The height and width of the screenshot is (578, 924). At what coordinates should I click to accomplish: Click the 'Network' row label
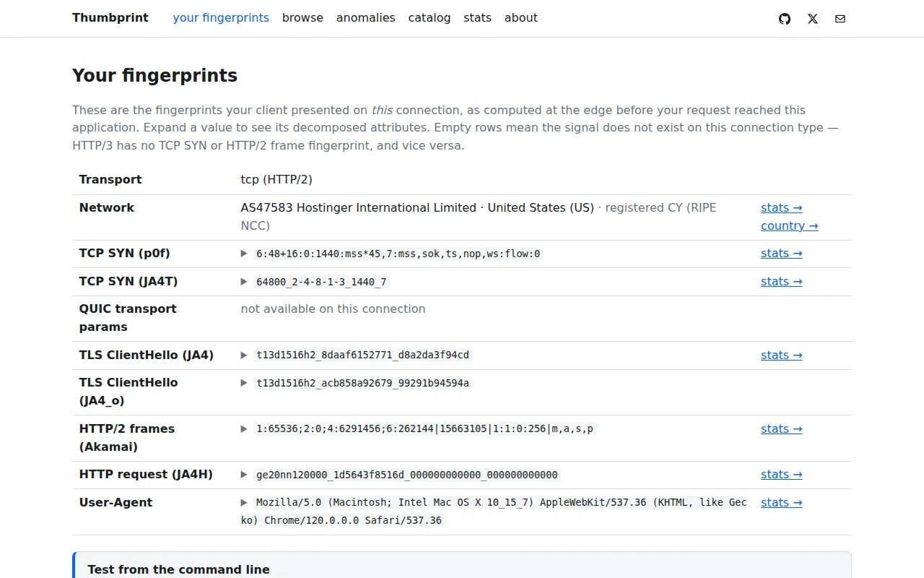pyautogui.click(x=107, y=207)
